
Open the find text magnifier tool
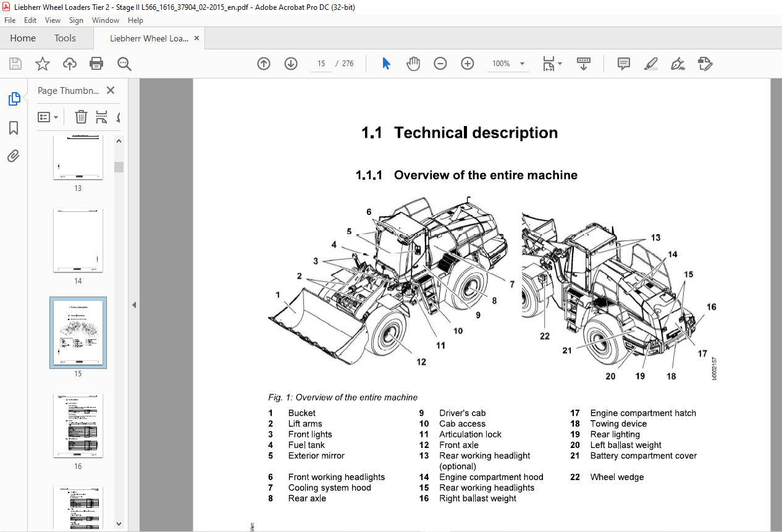125,64
